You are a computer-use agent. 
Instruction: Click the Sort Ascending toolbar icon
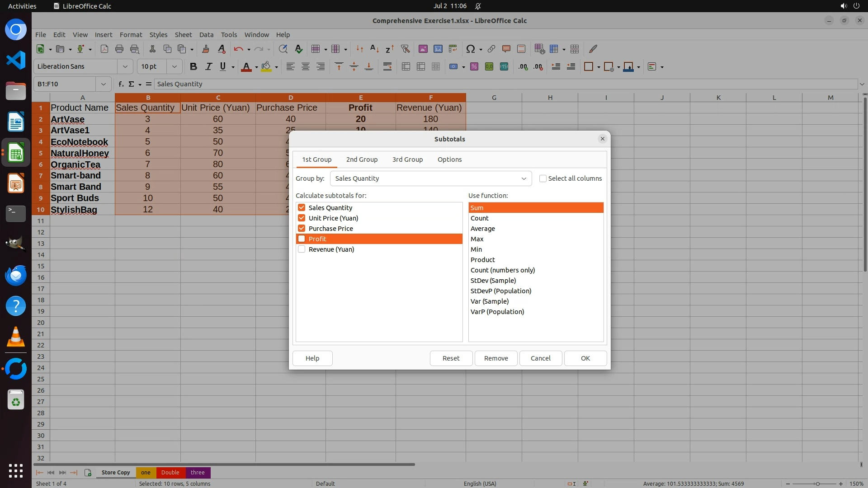pos(374,49)
